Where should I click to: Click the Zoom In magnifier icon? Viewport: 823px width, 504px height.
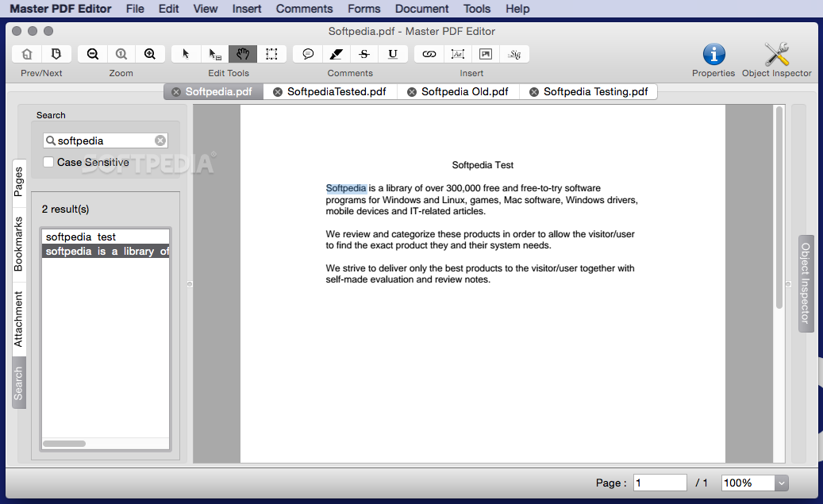[150, 54]
